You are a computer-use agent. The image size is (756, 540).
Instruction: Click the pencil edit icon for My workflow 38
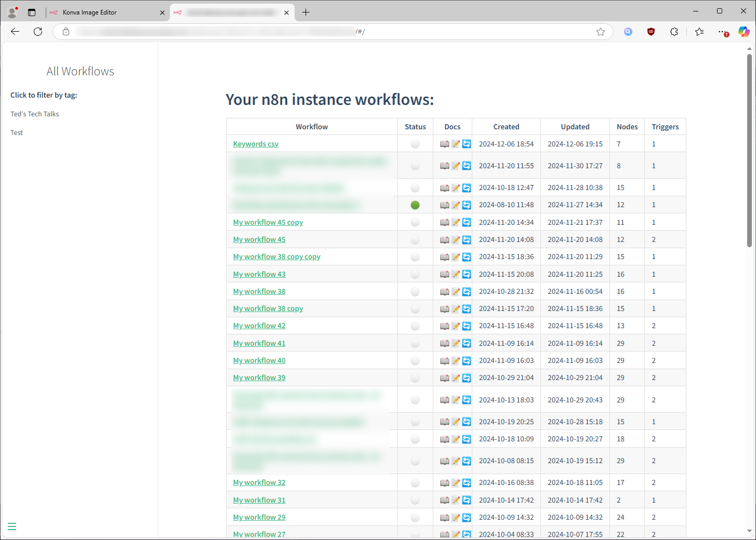pyautogui.click(x=456, y=291)
